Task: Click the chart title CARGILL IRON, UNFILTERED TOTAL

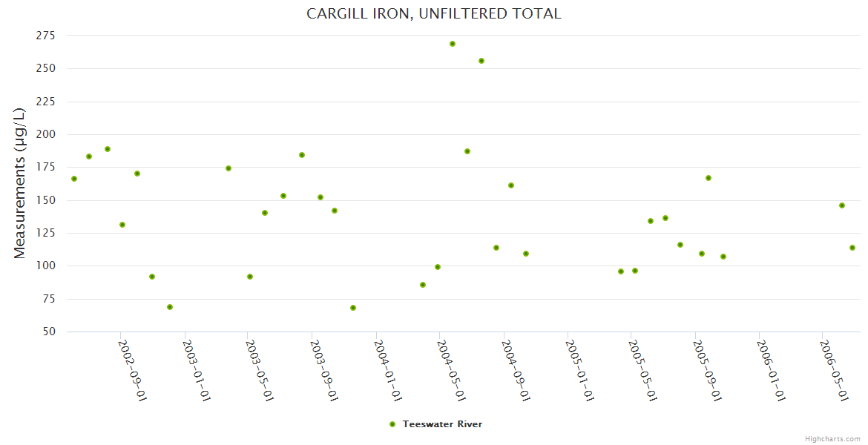Action: click(434, 14)
